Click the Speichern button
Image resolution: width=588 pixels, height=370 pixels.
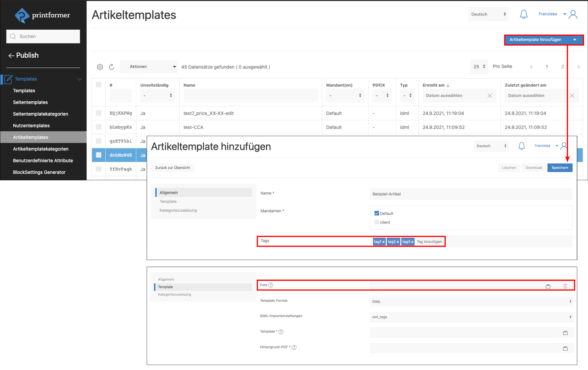(x=559, y=168)
